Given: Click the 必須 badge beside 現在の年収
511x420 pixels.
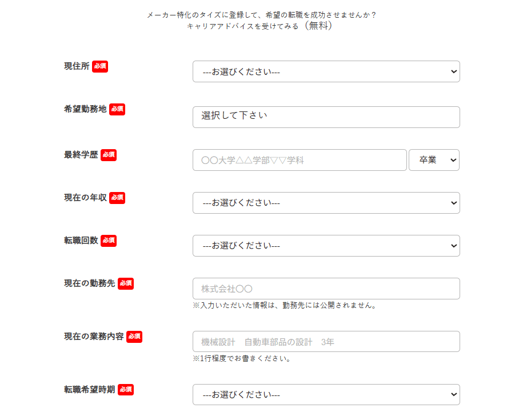Looking at the screenshot, I should (x=117, y=198).
